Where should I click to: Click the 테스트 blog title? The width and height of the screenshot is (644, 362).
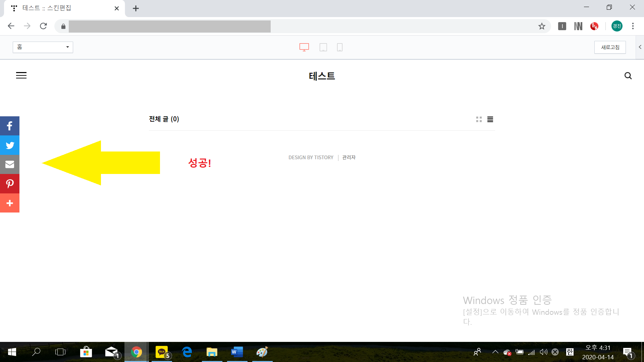[322, 76]
